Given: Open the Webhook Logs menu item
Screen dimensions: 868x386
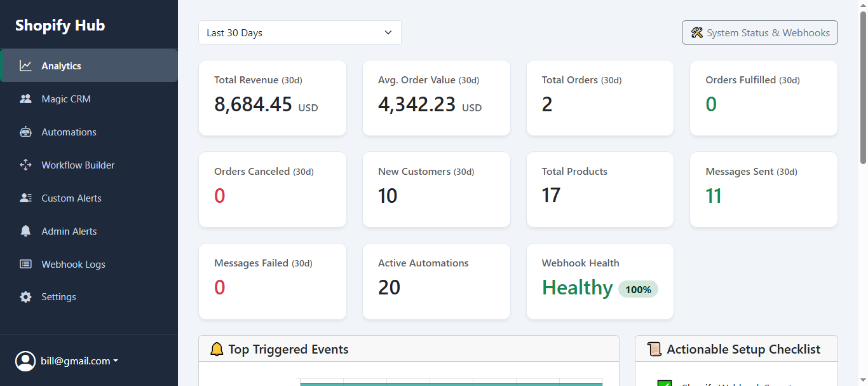Looking at the screenshot, I should [73, 264].
